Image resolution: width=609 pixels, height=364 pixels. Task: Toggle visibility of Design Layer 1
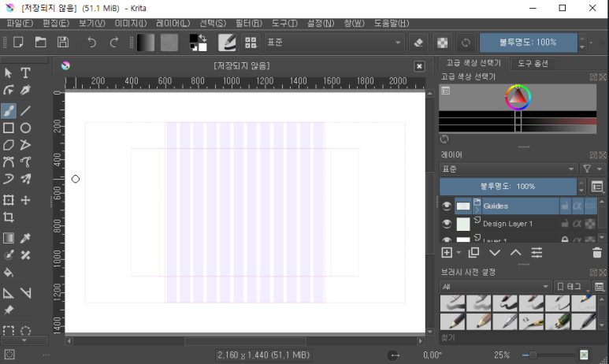[447, 224]
